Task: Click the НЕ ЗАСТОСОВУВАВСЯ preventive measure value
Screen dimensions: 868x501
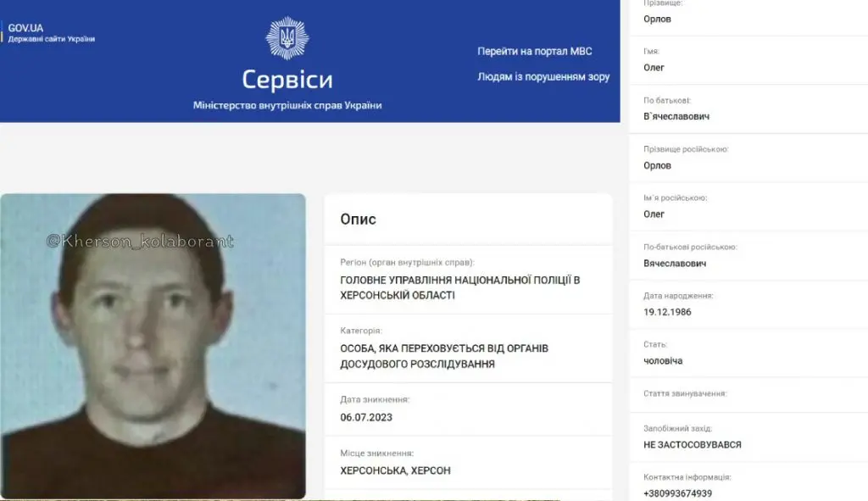Action: click(692, 444)
